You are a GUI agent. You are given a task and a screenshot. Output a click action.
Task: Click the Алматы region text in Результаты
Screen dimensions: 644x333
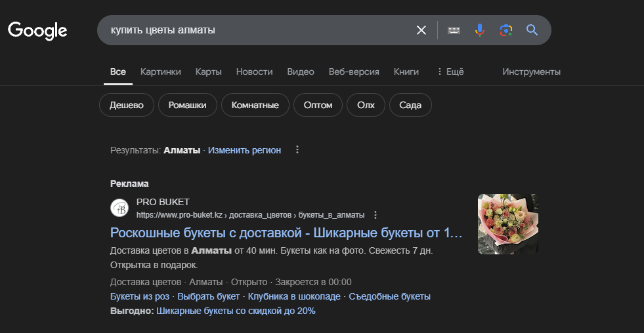coord(182,150)
